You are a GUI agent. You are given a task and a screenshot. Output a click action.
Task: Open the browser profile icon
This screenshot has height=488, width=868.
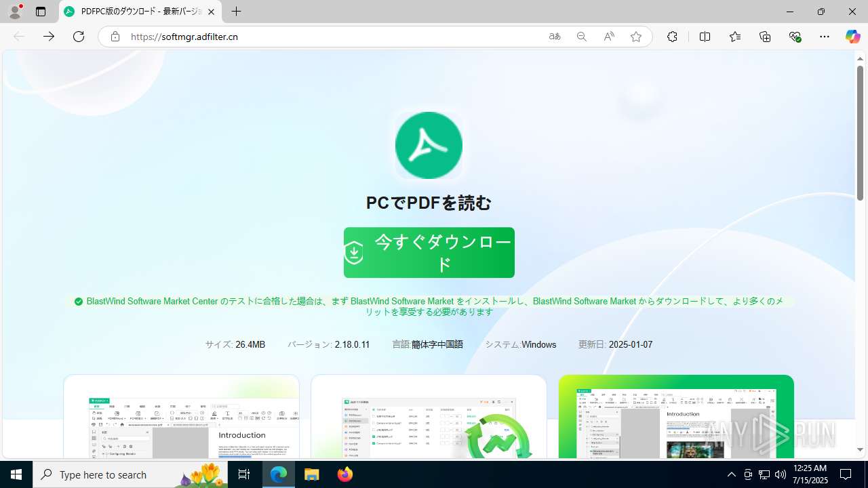point(15,12)
